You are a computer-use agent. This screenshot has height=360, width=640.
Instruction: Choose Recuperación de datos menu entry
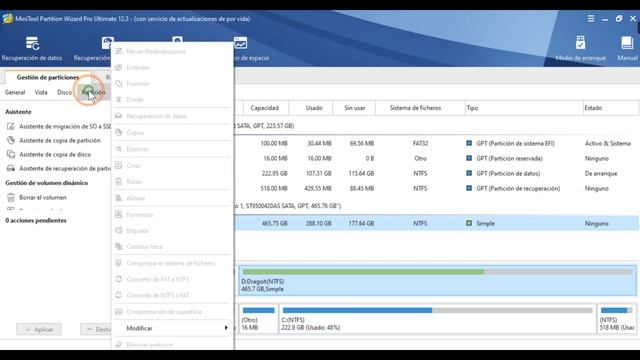coord(172,116)
